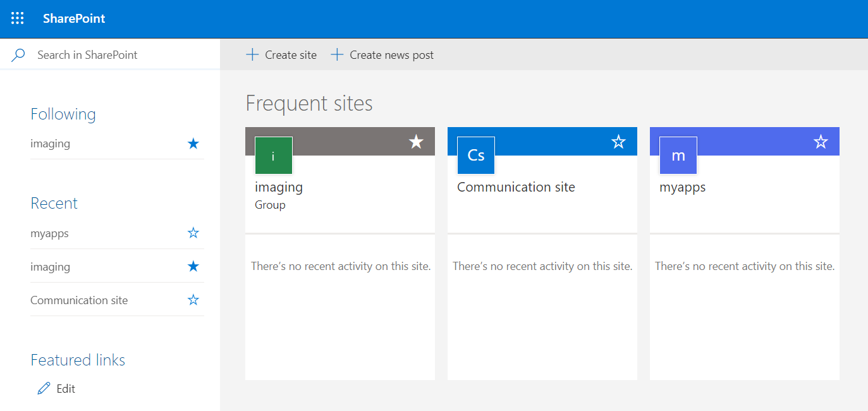The image size is (868, 411).
Task: Click the Frequent sites heading
Action: [309, 103]
